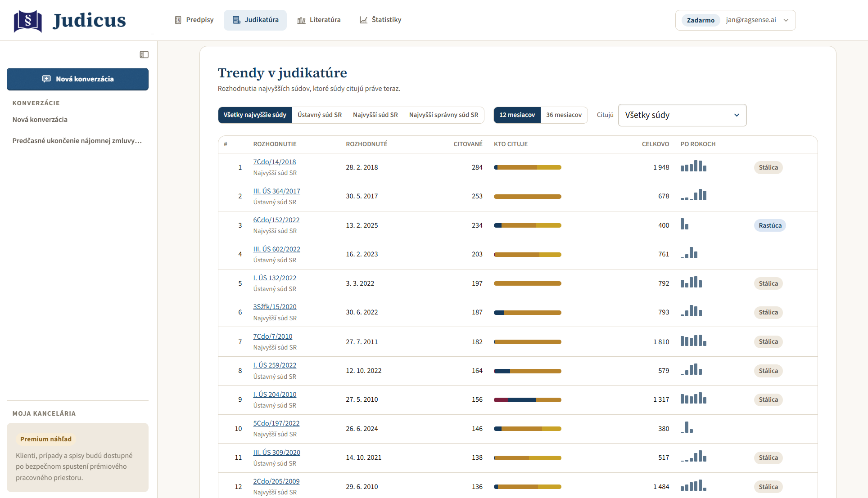Click the CITOVANÉ column header

pos(468,144)
